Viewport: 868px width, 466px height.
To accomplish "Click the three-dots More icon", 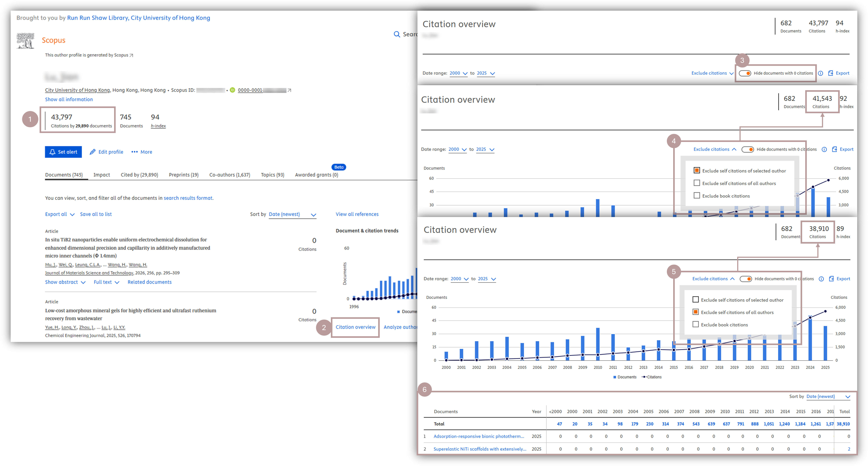I will point(135,152).
